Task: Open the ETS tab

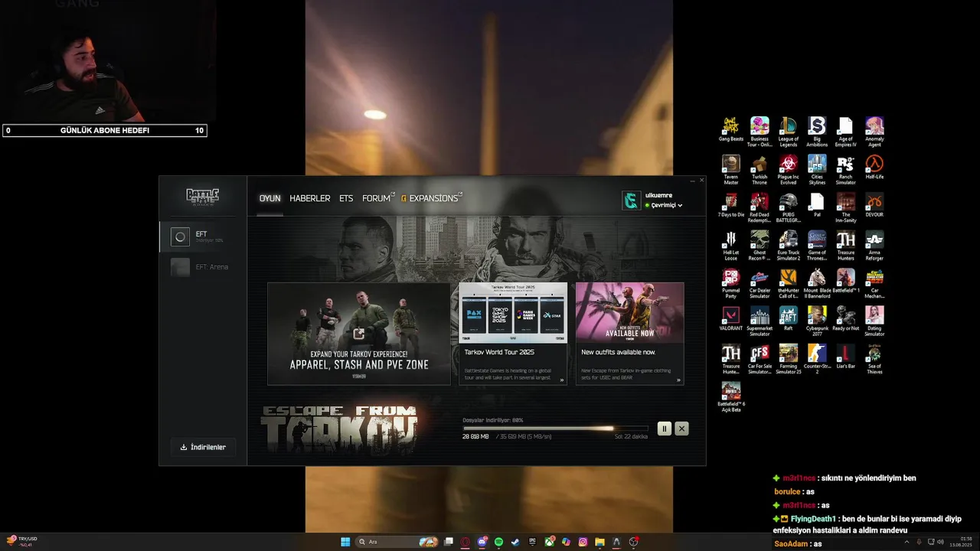Action: tap(346, 198)
